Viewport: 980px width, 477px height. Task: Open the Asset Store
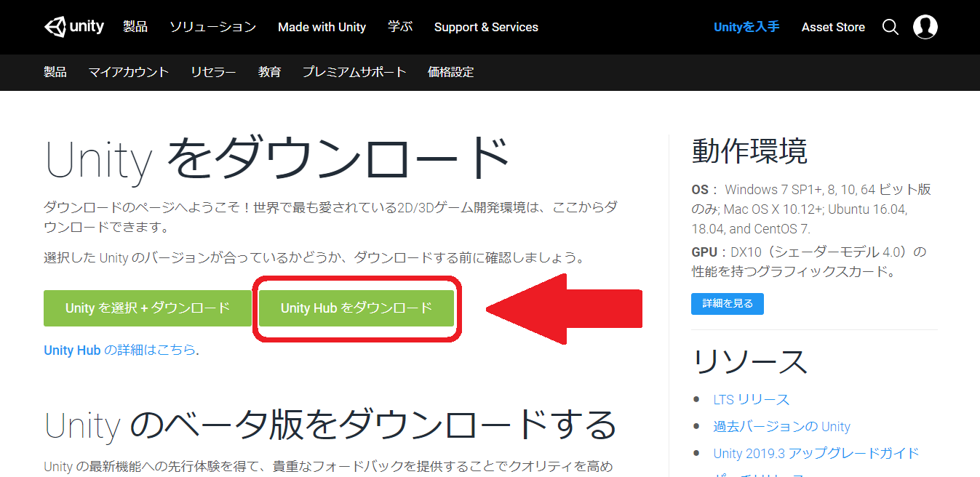pos(832,27)
